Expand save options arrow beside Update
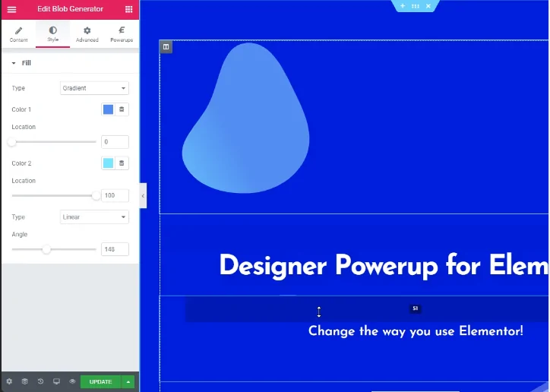Screen dimensions: 550x392 coord(129,381)
